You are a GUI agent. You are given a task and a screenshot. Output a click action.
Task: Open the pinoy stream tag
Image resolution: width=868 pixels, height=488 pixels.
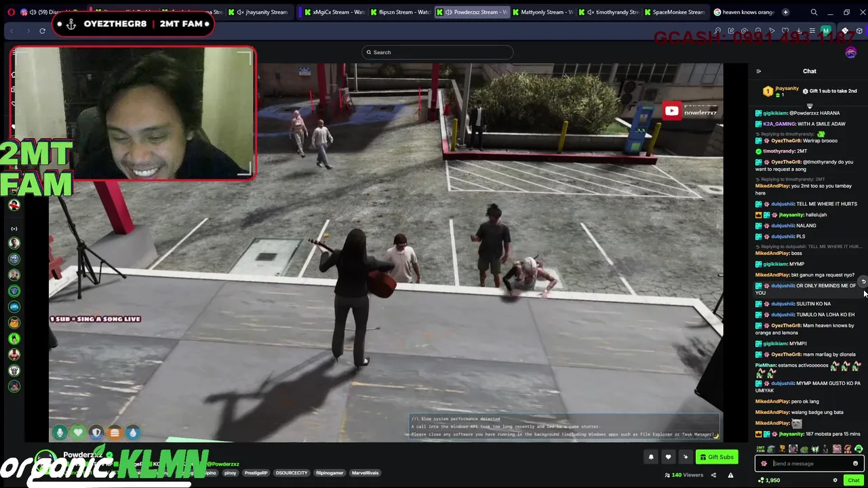231,473
